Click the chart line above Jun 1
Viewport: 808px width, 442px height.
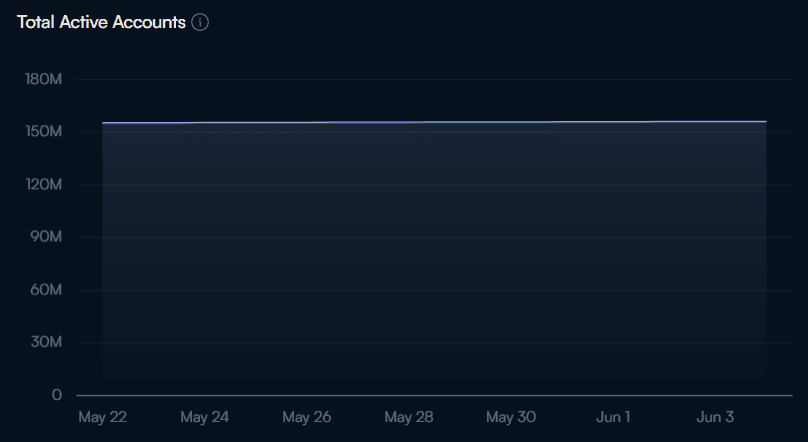613,122
